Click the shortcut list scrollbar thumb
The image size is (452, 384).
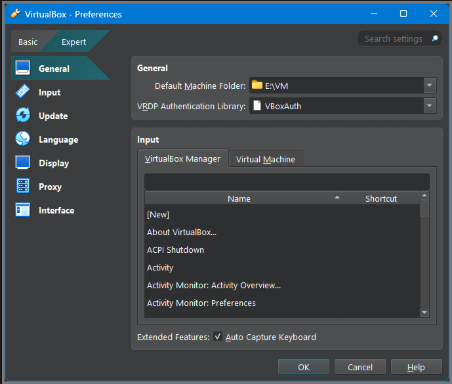[424, 209]
